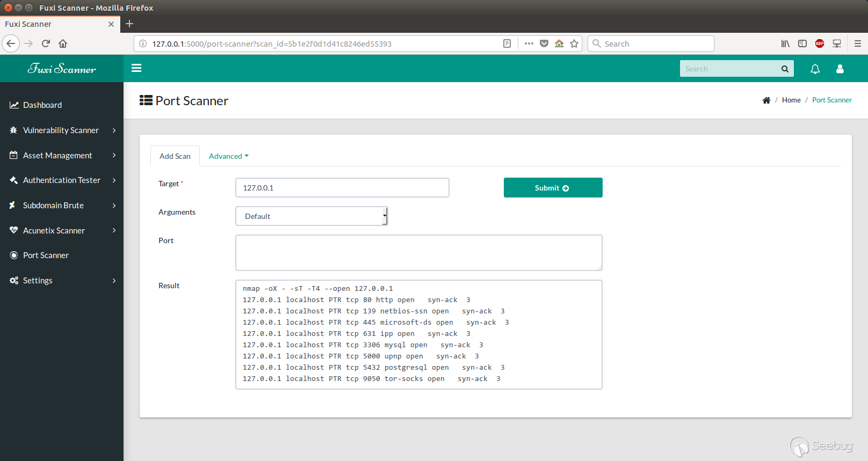The width and height of the screenshot is (868, 461).
Task: Click the Port text area
Action: [419, 253]
